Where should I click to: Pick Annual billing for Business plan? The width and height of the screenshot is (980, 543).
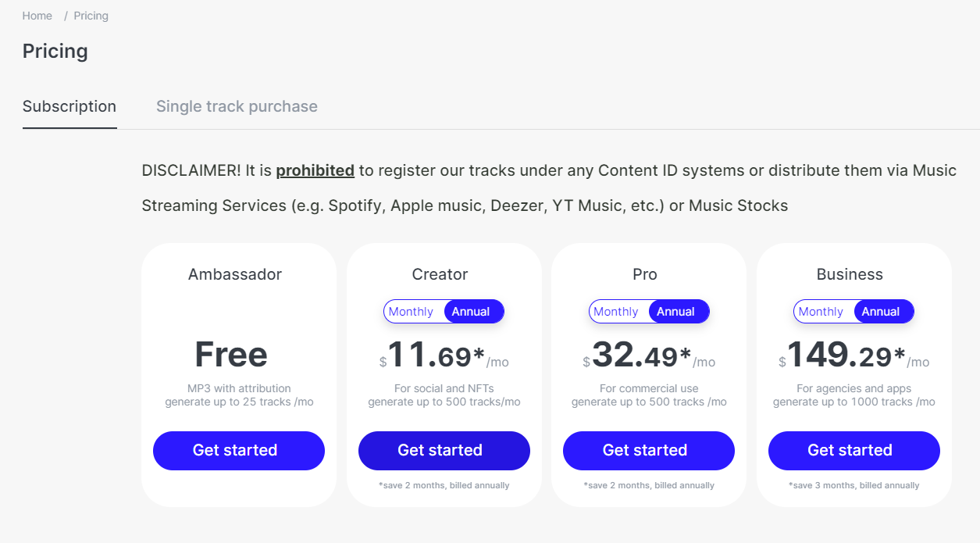click(881, 312)
